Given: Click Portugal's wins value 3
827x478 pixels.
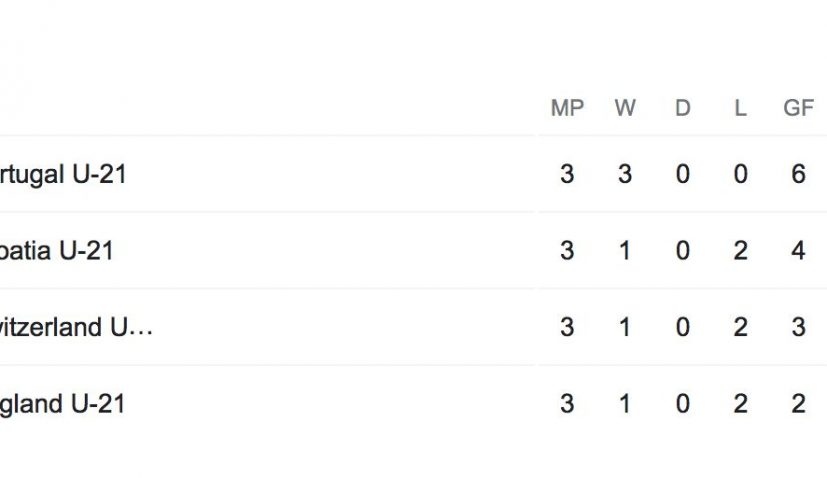Looking at the screenshot, I should pyautogui.click(x=625, y=174).
